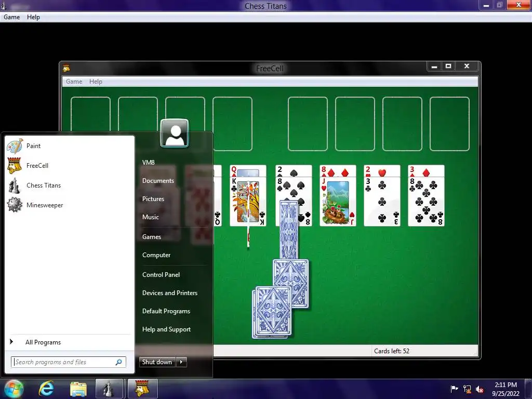Open the Help menu in FreeCell

[x=96, y=82]
